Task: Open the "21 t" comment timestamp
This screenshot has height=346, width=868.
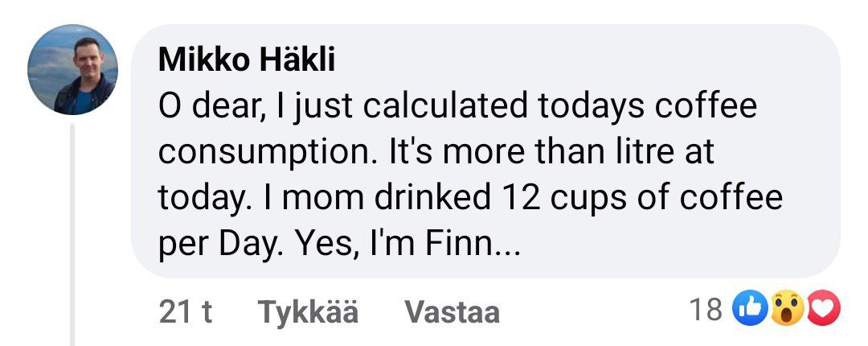Action: point(185,312)
